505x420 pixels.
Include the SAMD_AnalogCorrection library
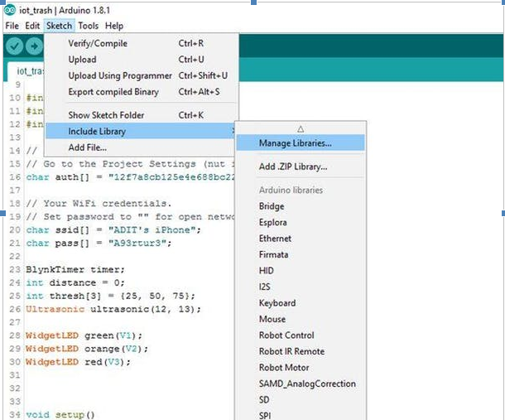pos(301,384)
